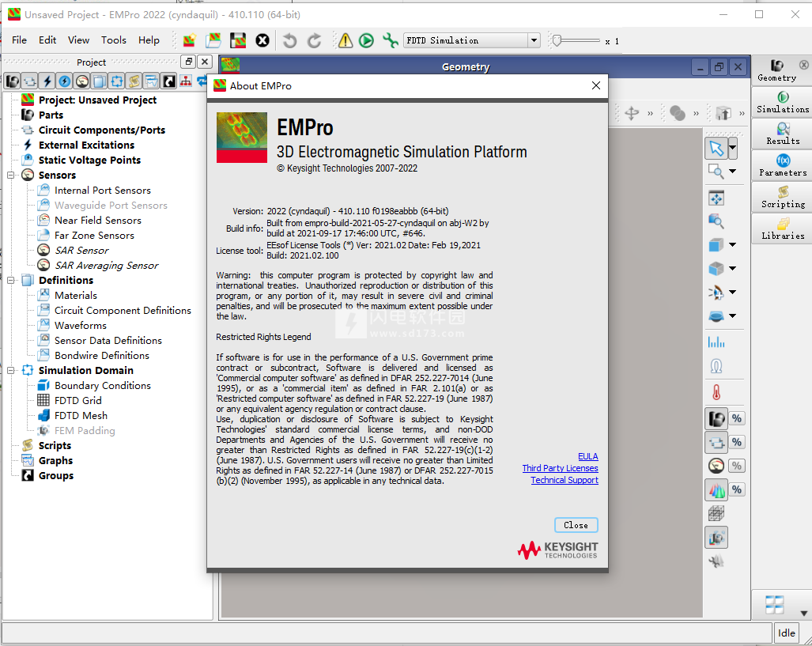Viewport: 812px width, 646px height.
Task: Click the Save Project disk icon
Action: [238, 40]
